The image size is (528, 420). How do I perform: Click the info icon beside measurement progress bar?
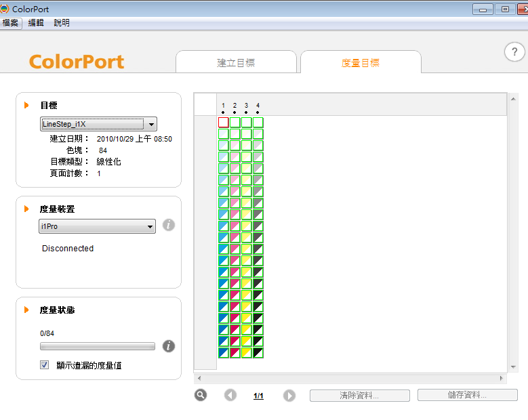click(x=169, y=346)
